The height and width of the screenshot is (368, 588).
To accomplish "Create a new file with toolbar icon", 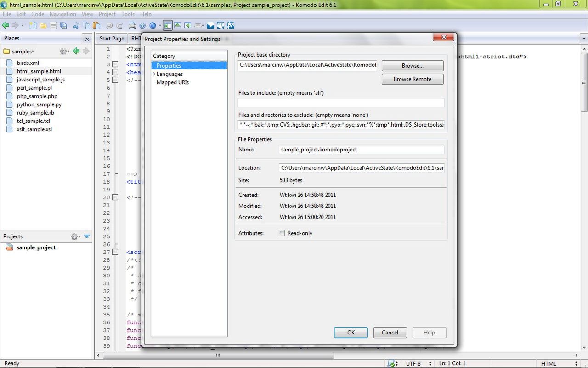I will tap(33, 25).
